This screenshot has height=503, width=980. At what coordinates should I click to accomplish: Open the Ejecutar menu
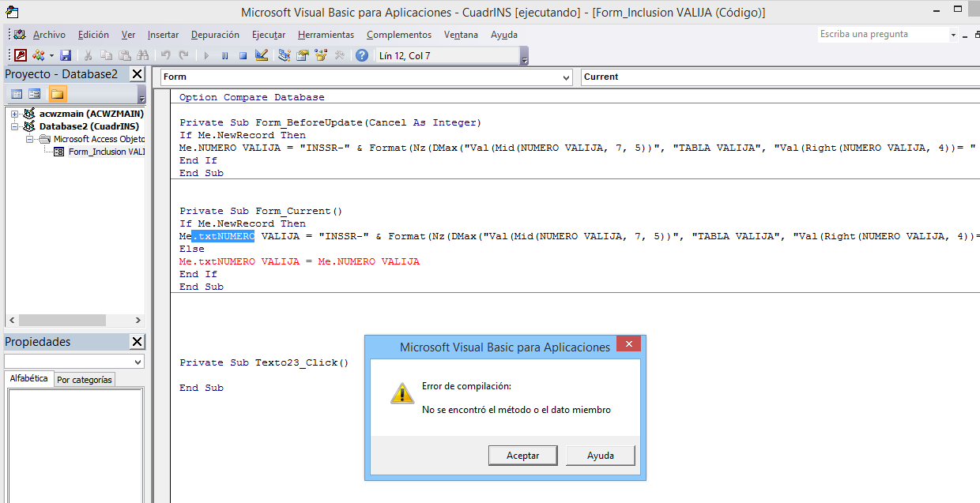coord(269,35)
